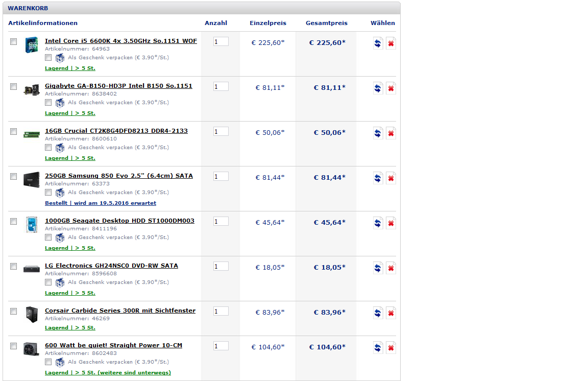The height and width of the screenshot is (381, 588).
Task: Delete LG Electronics DVD-RW red X
Action: 391,268
